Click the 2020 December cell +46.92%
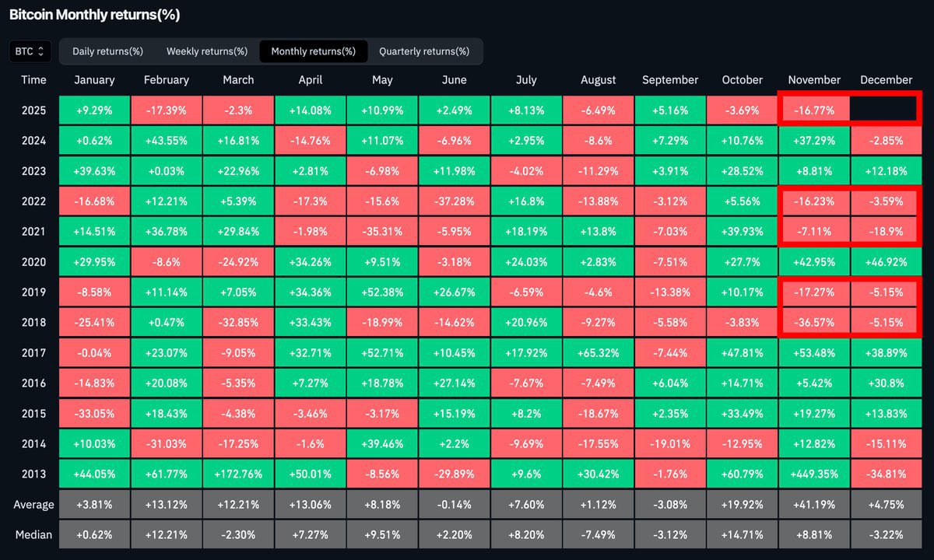This screenshot has height=560, width=934. pos(887,262)
